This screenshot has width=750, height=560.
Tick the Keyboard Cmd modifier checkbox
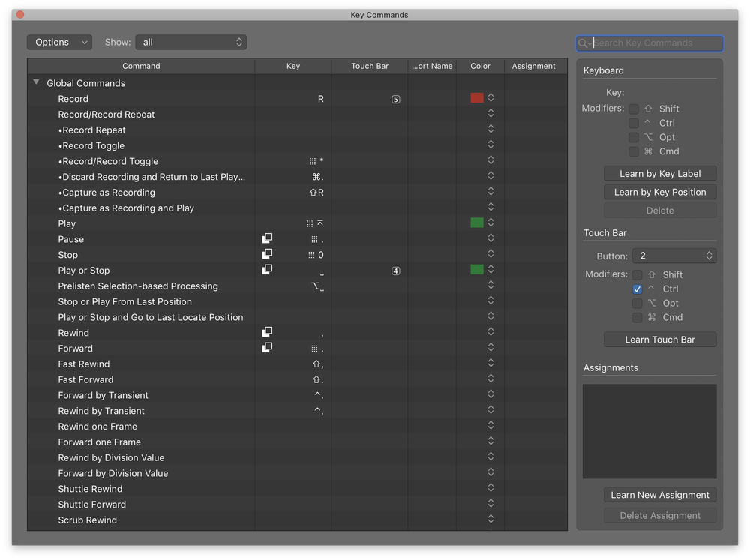(x=634, y=151)
